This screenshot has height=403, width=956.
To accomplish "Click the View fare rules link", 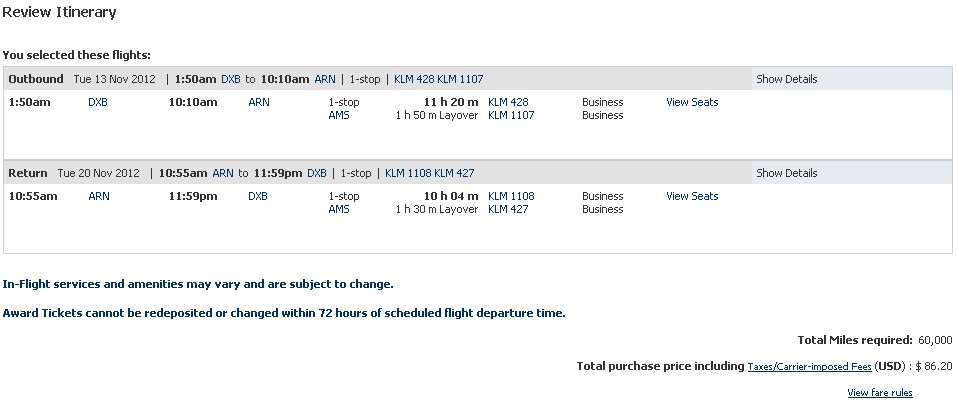I will point(880,393).
